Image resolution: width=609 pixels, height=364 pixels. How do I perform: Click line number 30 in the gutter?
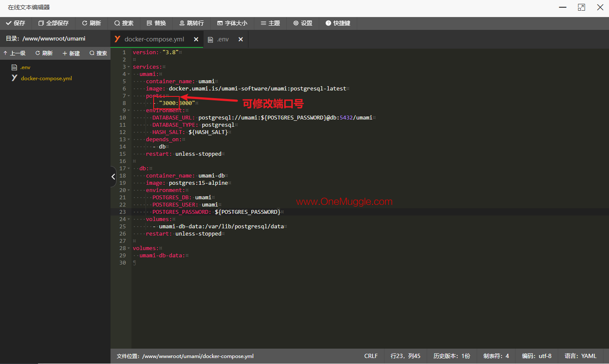click(122, 263)
